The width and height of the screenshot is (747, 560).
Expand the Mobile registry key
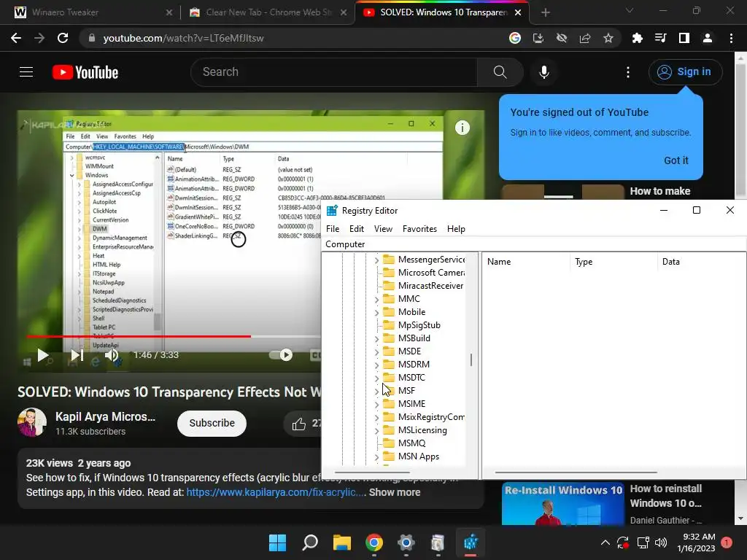tap(376, 312)
